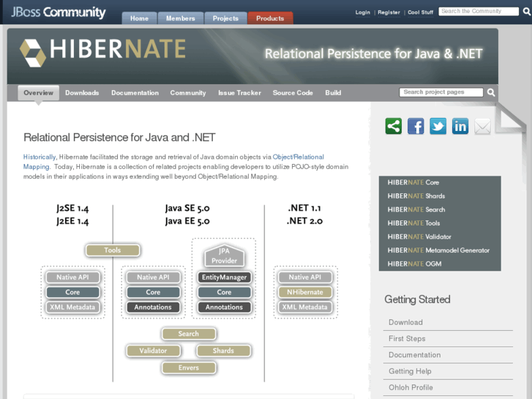532x399 pixels.
Task: Share page on LinkedIn
Action: (x=460, y=127)
